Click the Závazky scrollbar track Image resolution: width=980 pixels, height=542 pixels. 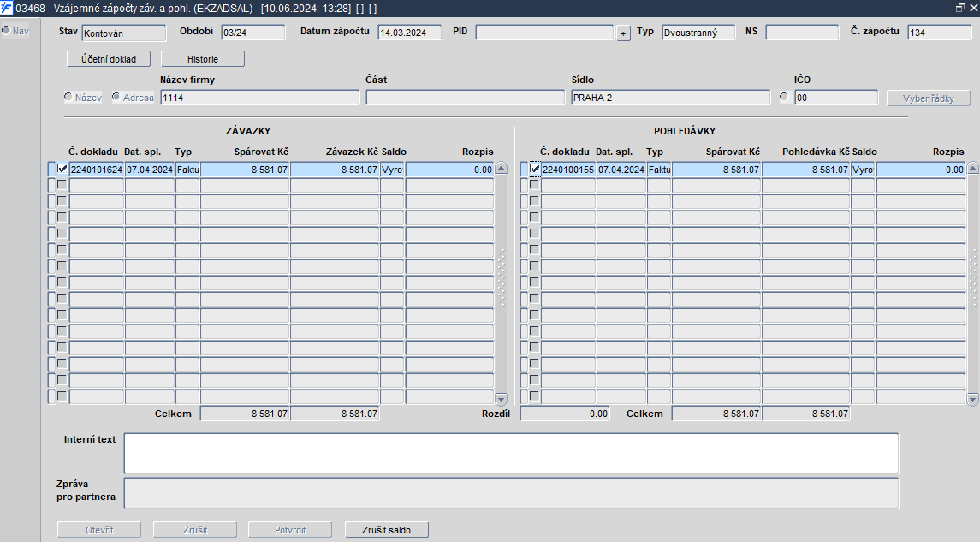pyautogui.click(x=502, y=283)
